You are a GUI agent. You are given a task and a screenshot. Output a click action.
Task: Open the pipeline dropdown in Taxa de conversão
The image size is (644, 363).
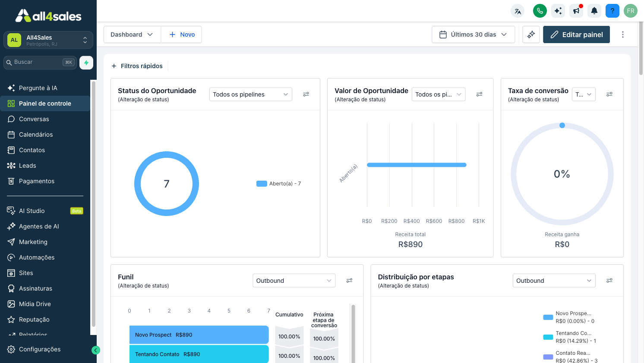tap(584, 94)
